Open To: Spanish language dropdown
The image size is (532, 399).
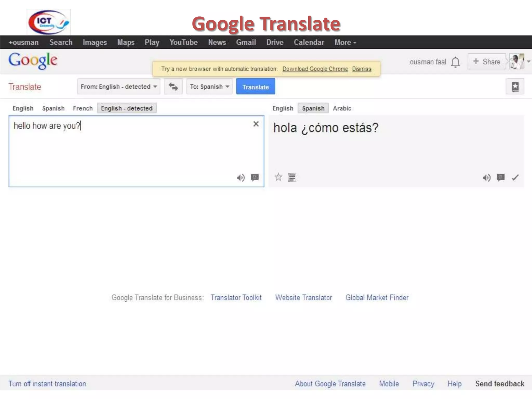[x=209, y=87]
